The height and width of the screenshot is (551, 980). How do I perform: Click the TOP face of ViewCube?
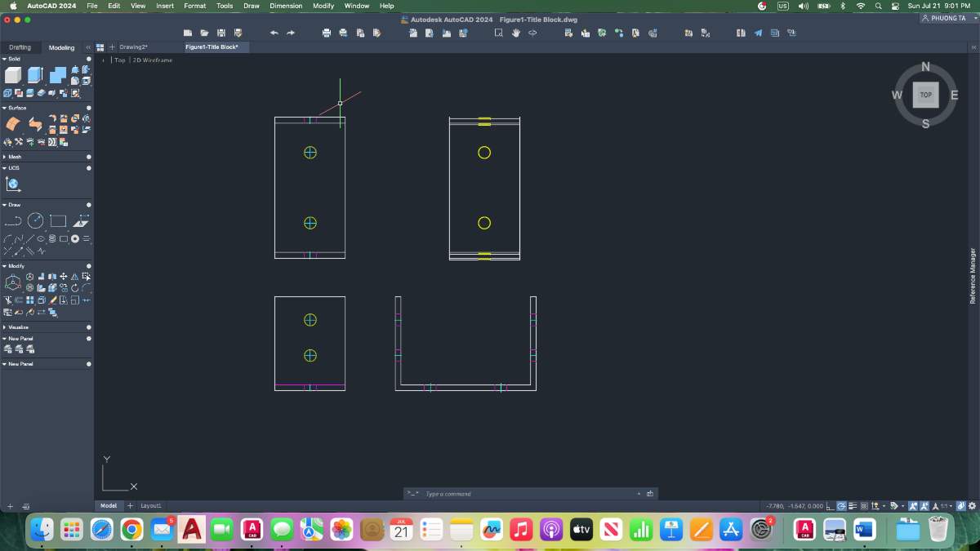pyautogui.click(x=925, y=95)
